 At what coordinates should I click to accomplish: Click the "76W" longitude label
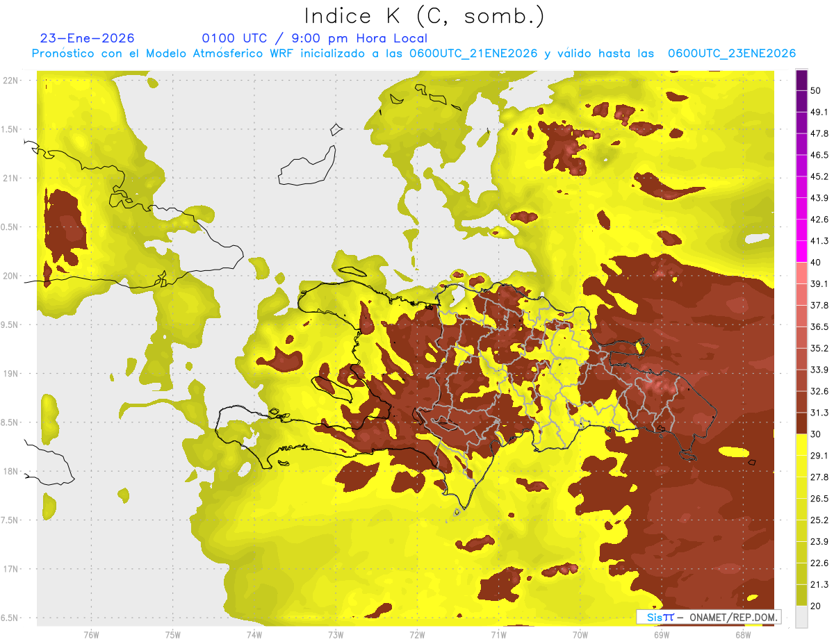(x=91, y=634)
